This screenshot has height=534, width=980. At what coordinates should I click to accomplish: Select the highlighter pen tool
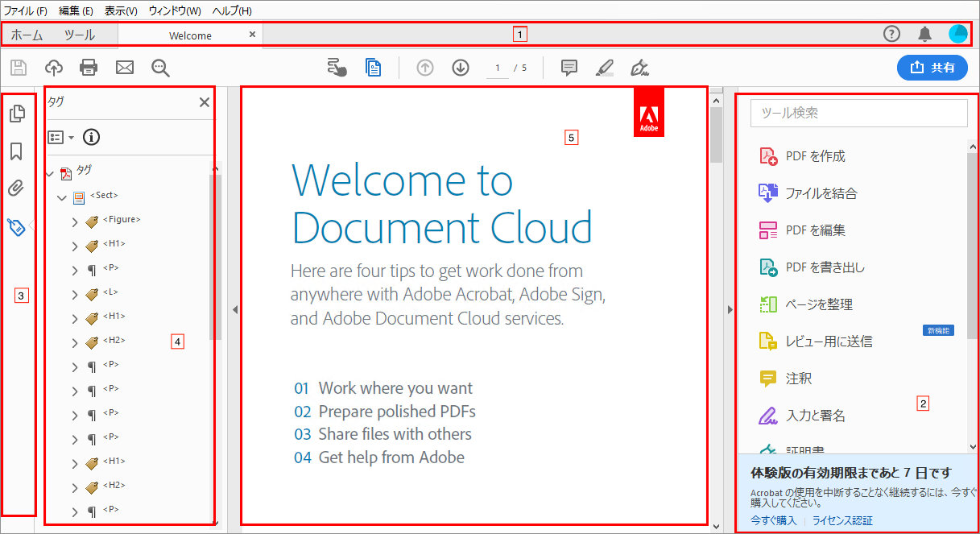click(605, 68)
